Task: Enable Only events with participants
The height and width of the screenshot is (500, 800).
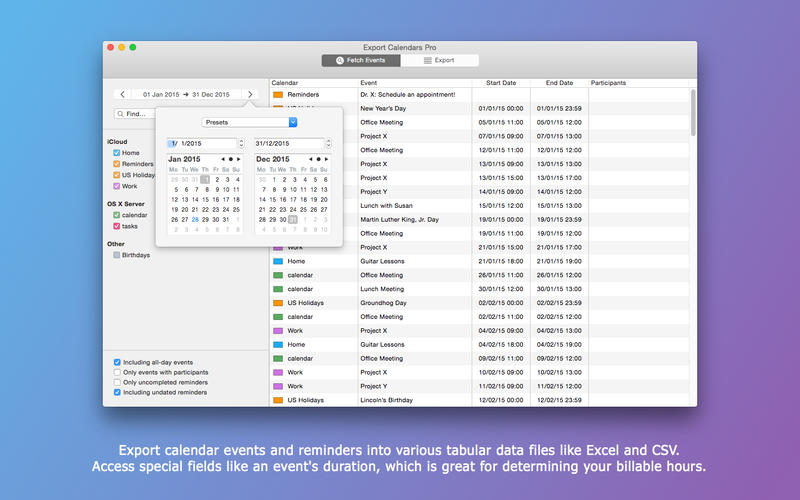Action: (118, 372)
